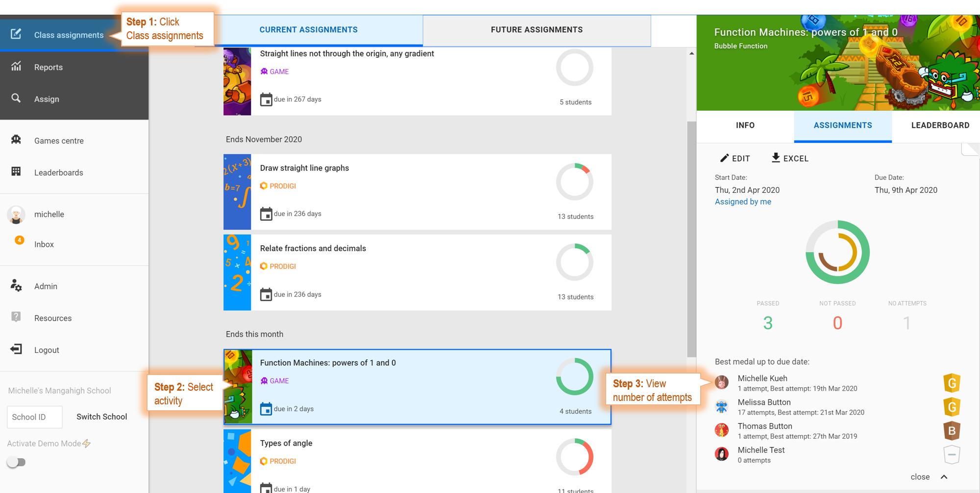Switch to CURRENT ASSIGNMENTS tab

(x=309, y=30)
